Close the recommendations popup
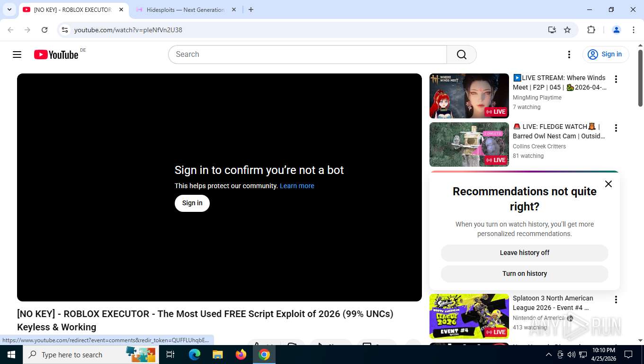The height and width of the screenshot is (364, 644). coord(608,184)
